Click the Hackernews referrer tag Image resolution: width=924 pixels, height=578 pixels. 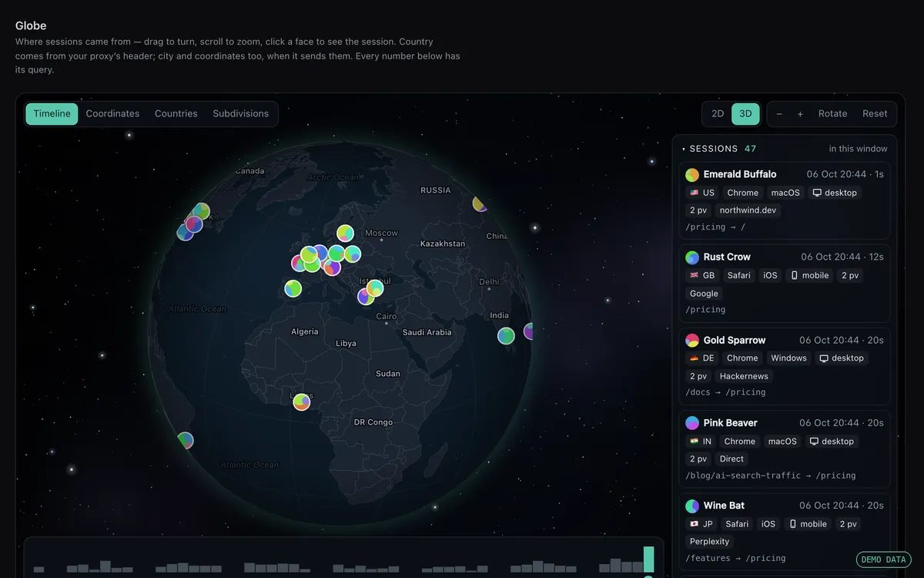(744, 376)
